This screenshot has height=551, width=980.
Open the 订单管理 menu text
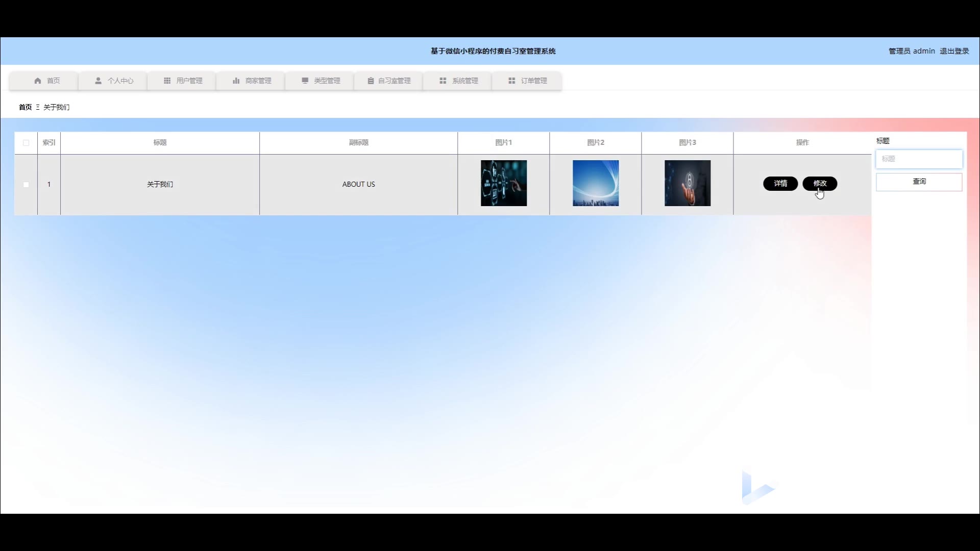click(x=534, y=81)
